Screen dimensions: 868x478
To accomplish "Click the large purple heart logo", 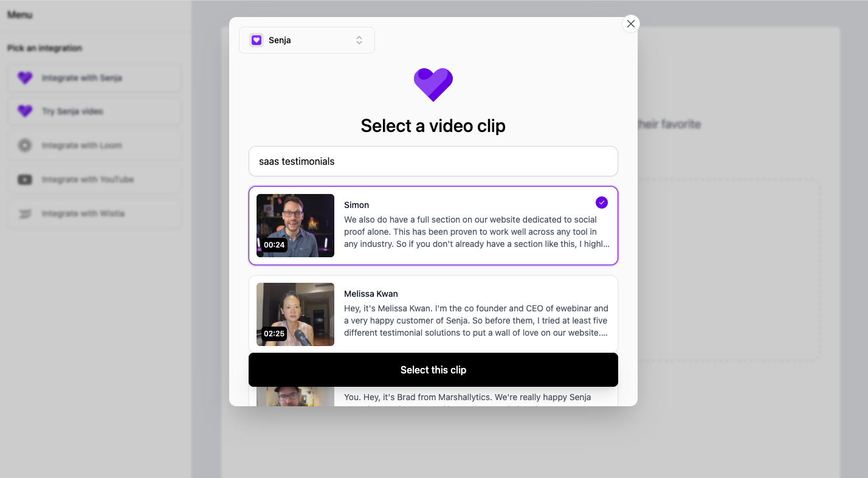I will (x=433, y=85).
